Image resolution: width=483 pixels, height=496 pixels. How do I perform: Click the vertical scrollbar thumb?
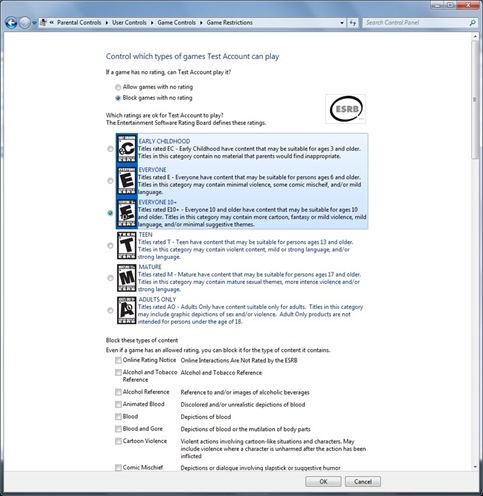(475, 99)
